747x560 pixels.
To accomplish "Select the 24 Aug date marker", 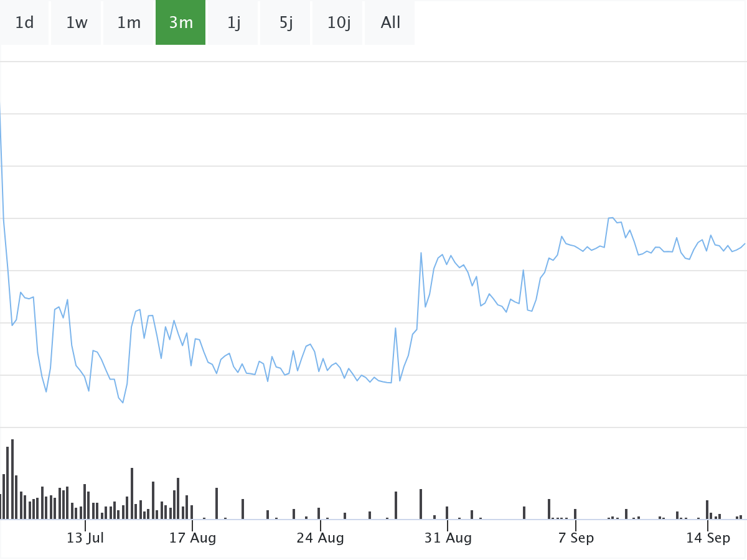I will [x=320, y=538].
